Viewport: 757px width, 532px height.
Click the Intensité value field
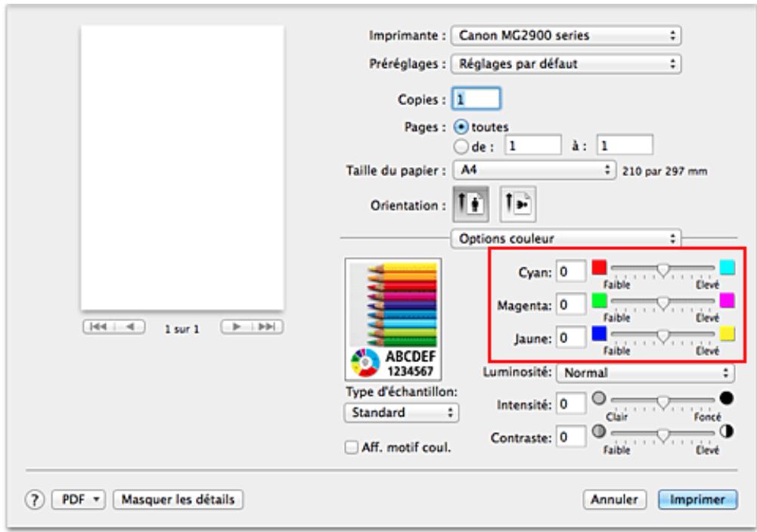point(571,404)
